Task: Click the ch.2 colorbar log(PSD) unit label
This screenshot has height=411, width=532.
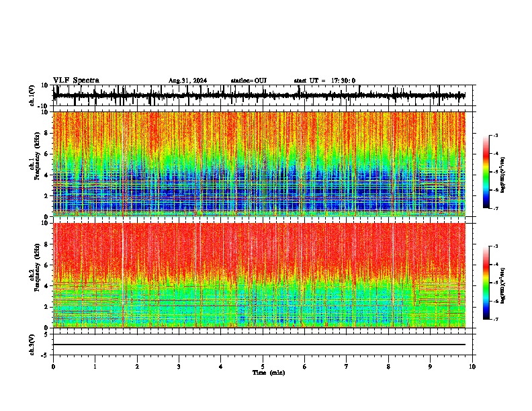Action: 503,285
